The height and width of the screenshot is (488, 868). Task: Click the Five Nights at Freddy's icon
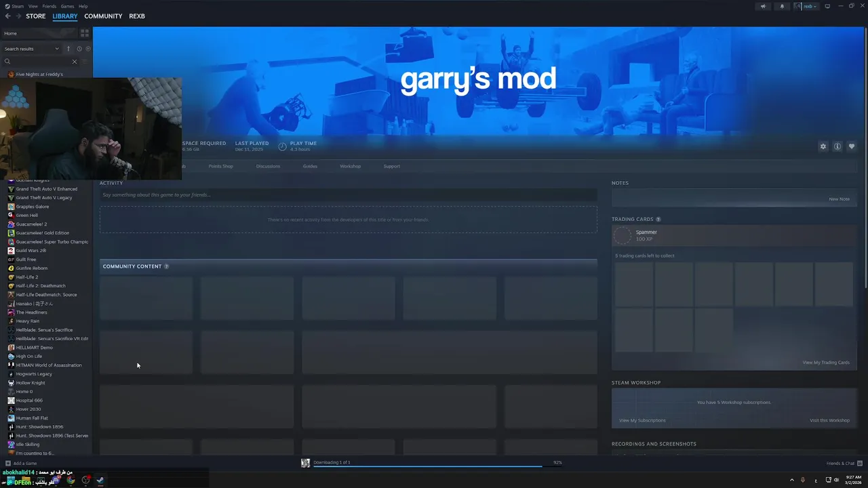click(11, 75)
